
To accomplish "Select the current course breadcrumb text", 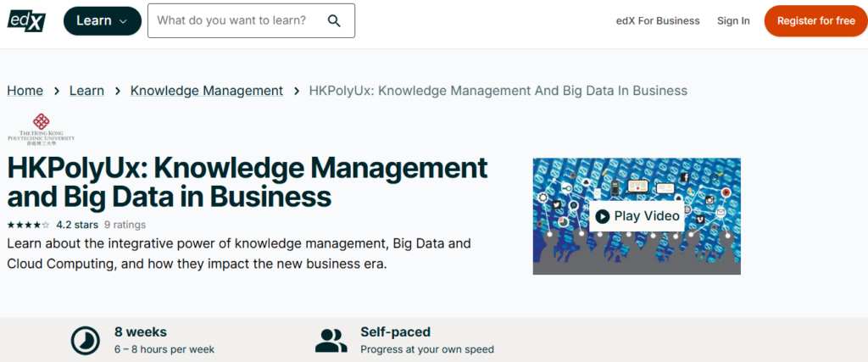I will tap(498, 91).
